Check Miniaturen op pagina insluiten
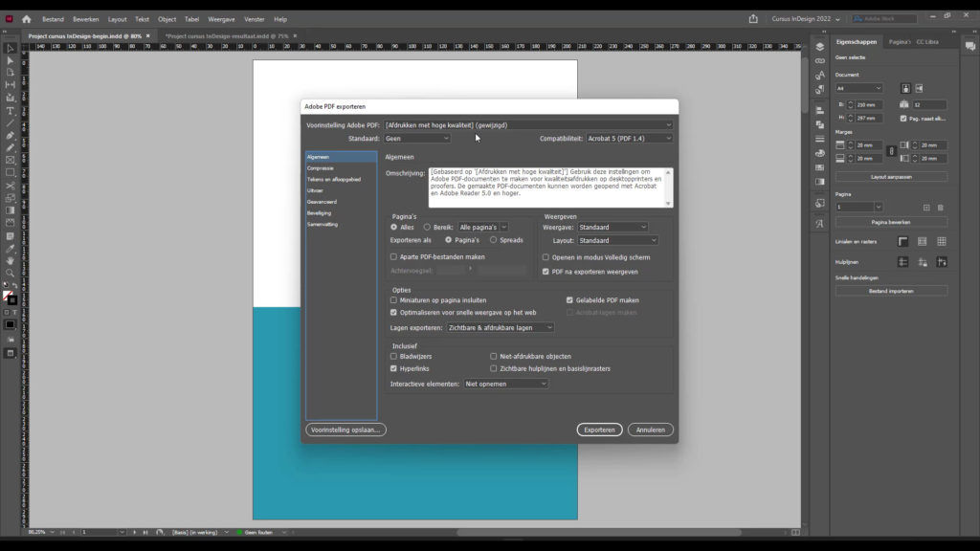The width and height of the screenshot is (980, 551). click(x=393, y=300)
